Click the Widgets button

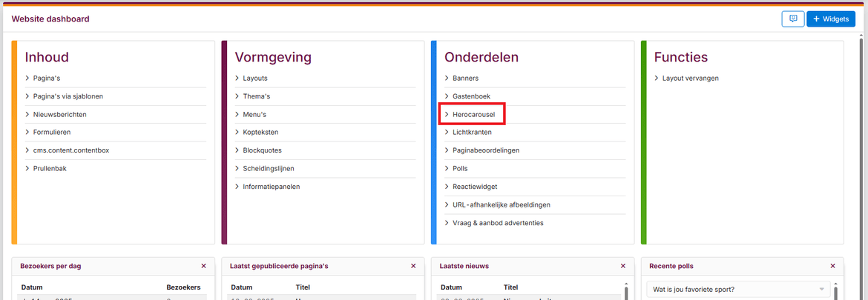(830, 19)
